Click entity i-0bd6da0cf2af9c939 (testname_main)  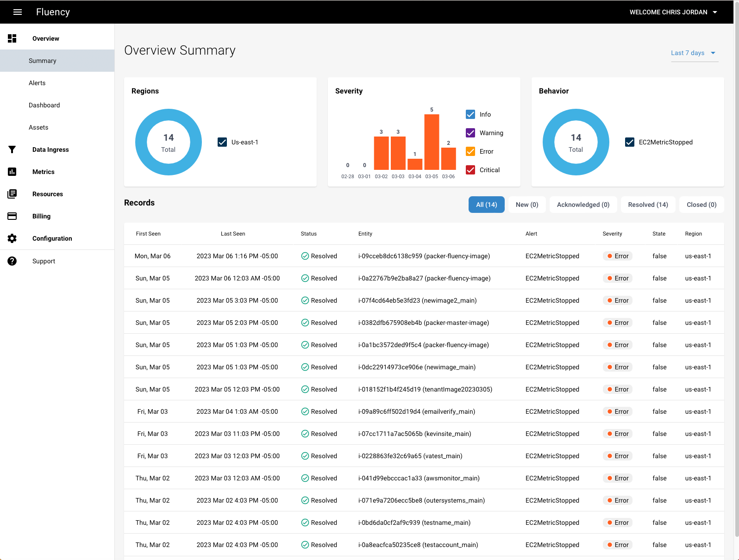click(414, 523)
